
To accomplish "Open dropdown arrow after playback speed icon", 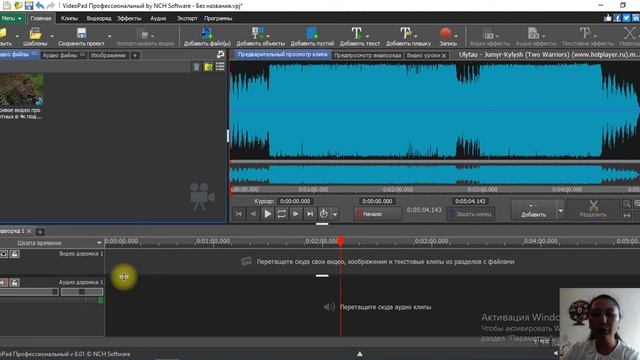I will click(335, 214).
